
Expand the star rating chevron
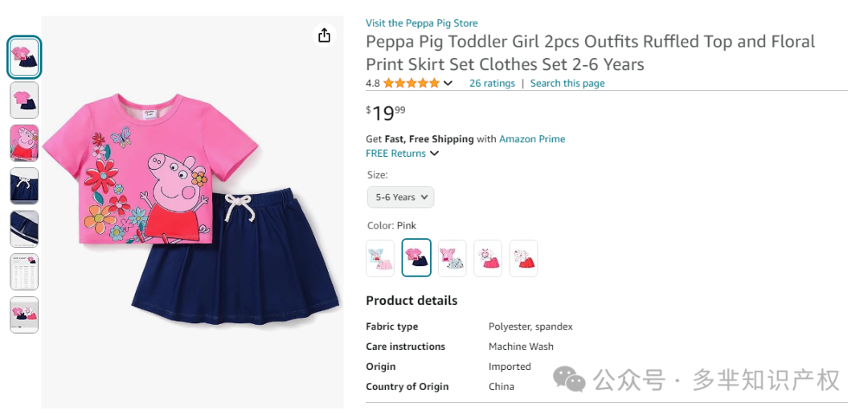pos(448,84)
